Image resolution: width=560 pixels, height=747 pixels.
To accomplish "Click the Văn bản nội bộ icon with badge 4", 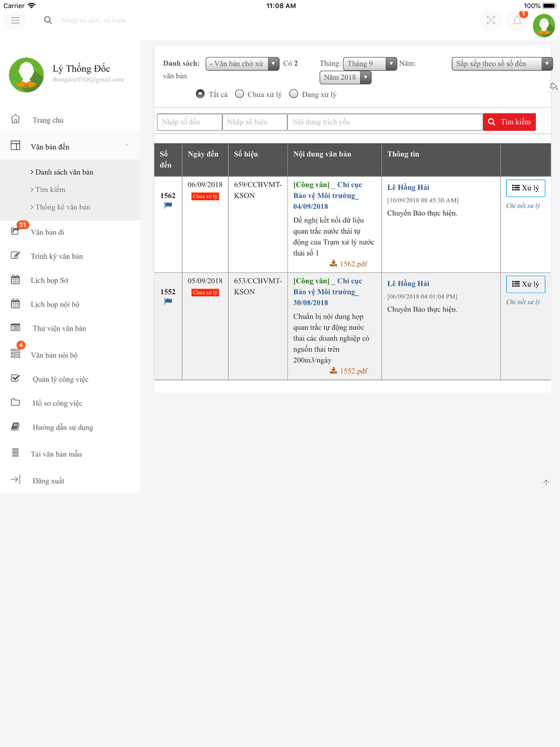I will tap(16, 353).
